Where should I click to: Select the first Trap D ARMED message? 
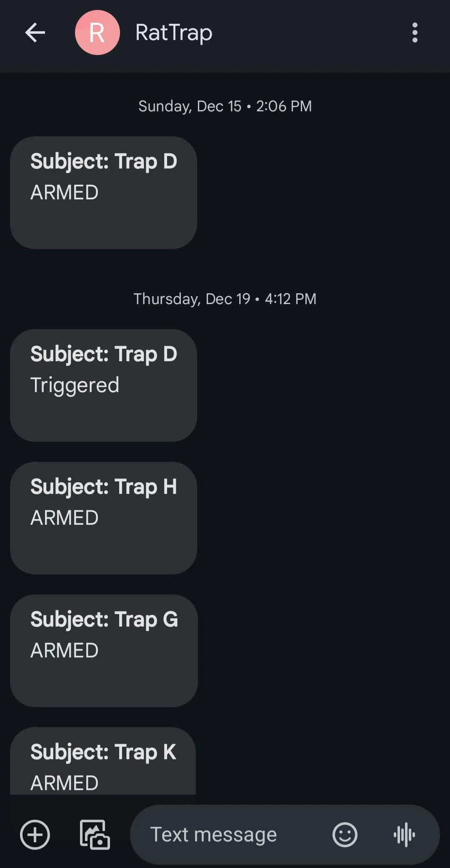coord(103,193)
